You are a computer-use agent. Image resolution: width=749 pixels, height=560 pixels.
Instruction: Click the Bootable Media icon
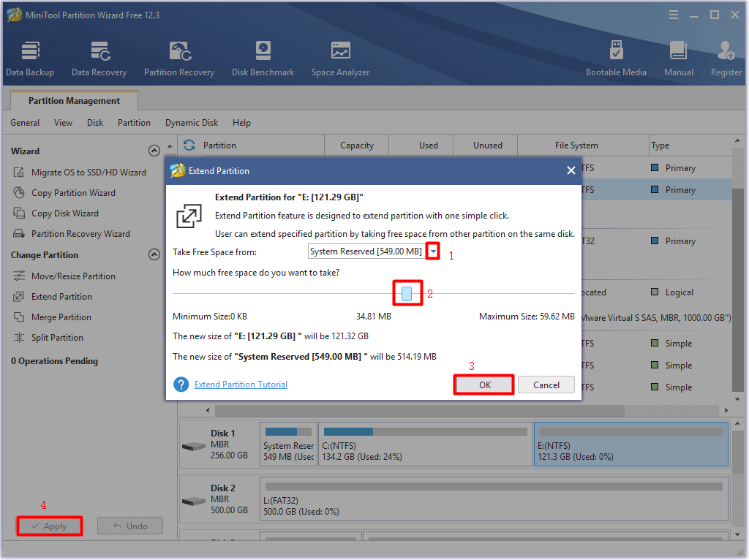click(x=616, y=58)
